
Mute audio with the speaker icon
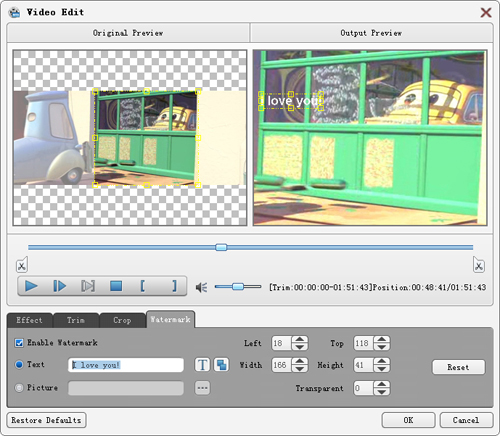pos(201,287)
